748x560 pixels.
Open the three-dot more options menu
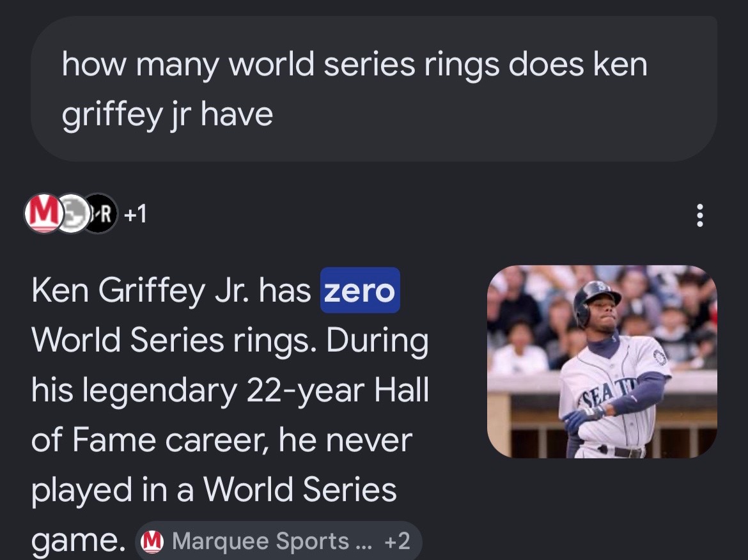point(699,215)
